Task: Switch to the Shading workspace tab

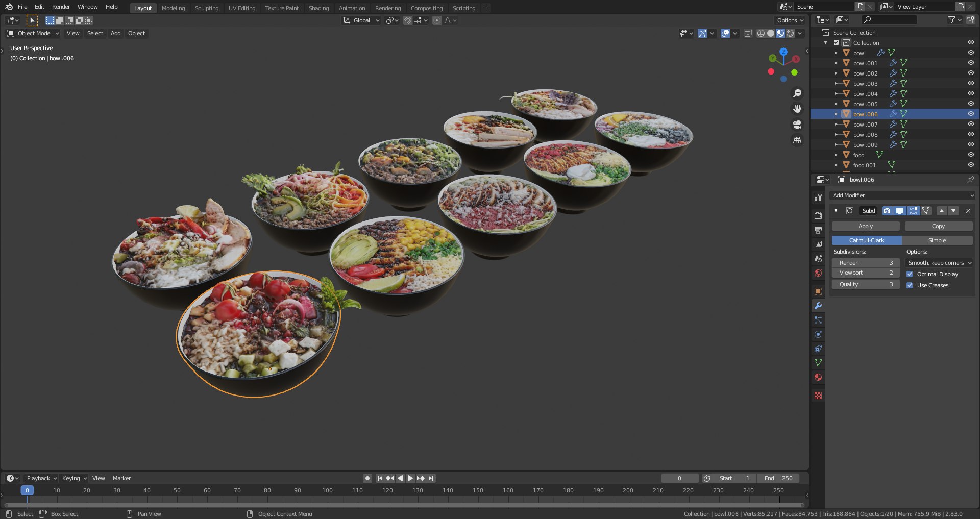Action: point(318,8)
